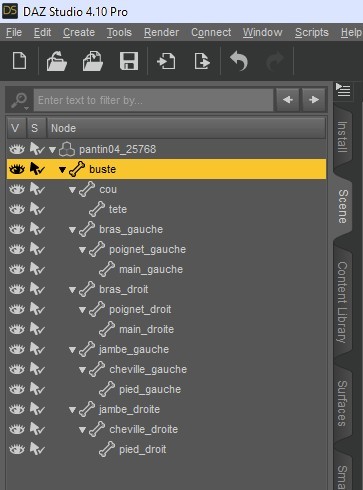Collapse the jambe_droite bone branch

click(72, 410)
